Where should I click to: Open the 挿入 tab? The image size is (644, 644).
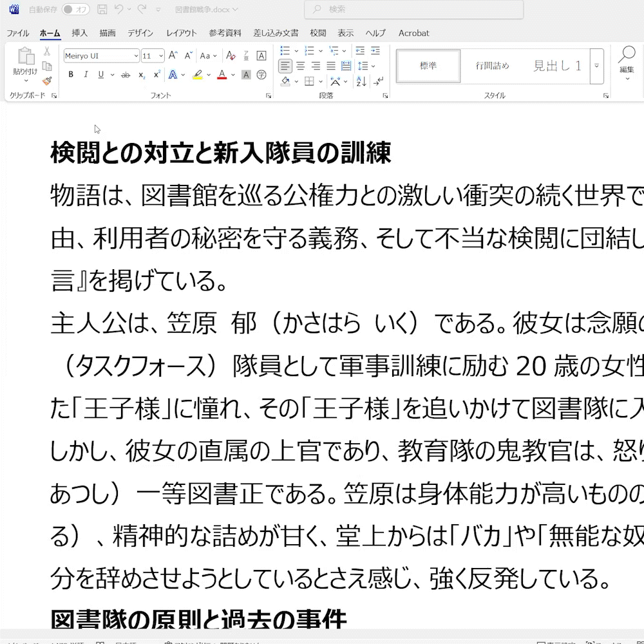[80, 33]
